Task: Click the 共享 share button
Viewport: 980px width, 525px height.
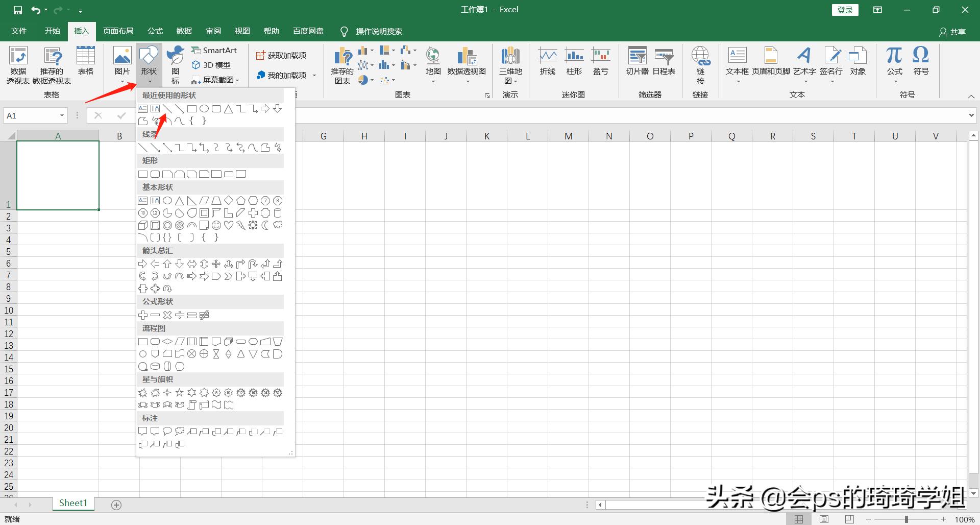Action: click(953, 31)
